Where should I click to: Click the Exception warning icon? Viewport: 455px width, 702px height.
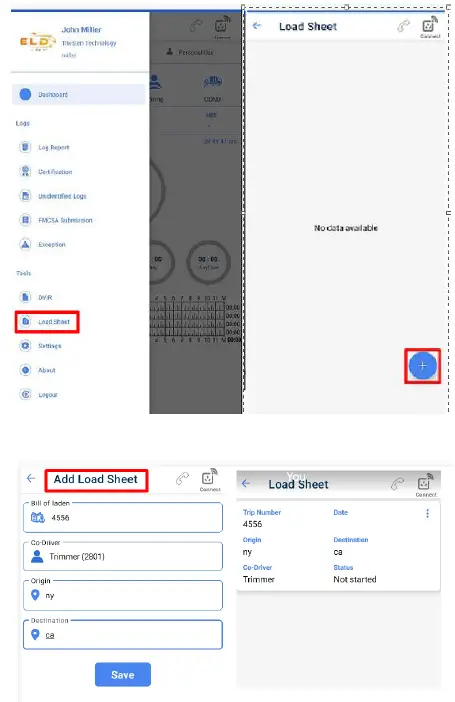click(x=26, y=244)
